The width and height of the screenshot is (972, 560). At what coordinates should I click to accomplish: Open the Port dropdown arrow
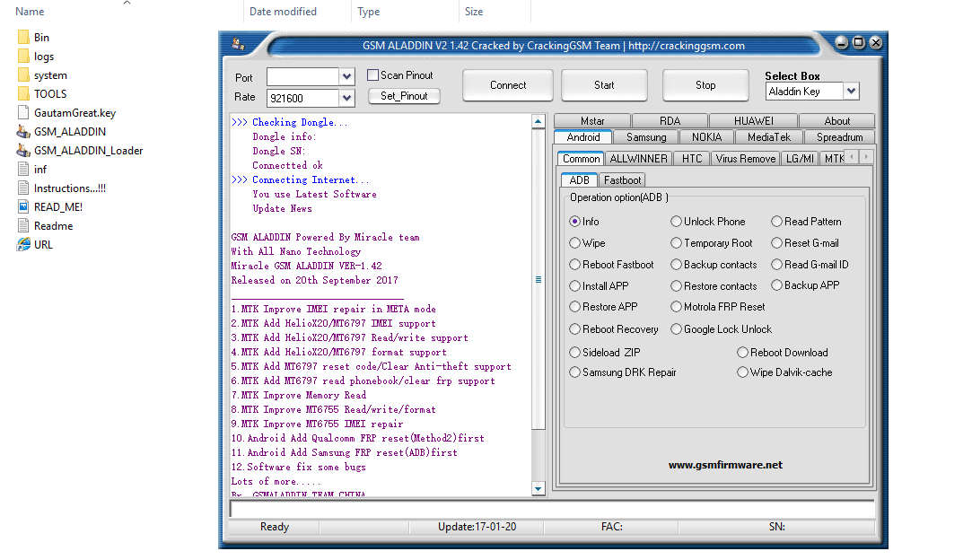(x=346, y=77)
